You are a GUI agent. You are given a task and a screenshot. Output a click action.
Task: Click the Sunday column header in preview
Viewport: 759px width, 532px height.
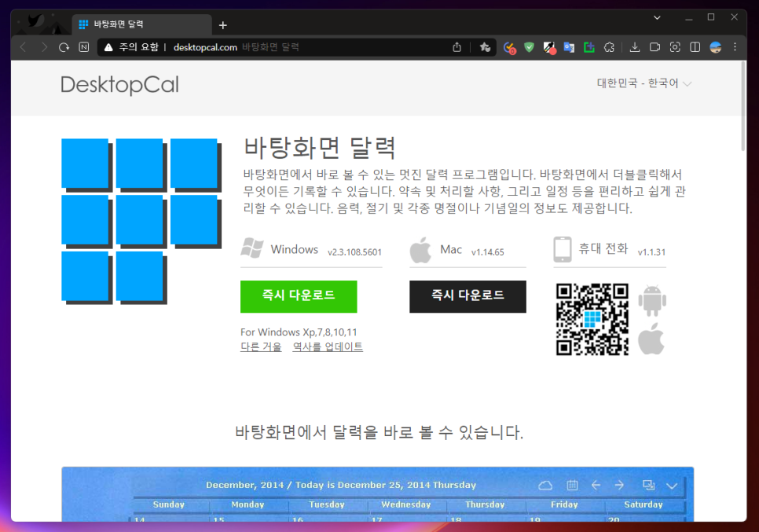(x=168, y=504)
